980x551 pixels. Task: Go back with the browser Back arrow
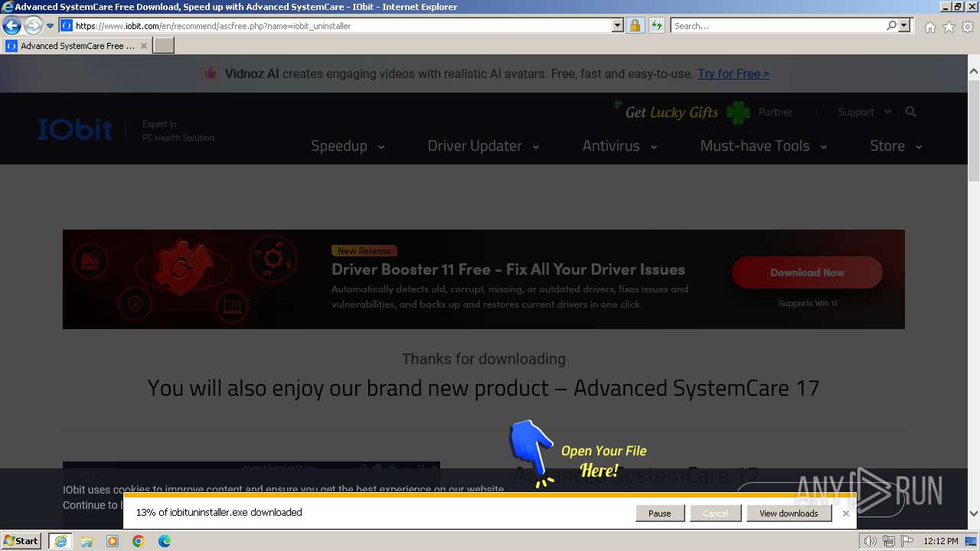point(11,25)
